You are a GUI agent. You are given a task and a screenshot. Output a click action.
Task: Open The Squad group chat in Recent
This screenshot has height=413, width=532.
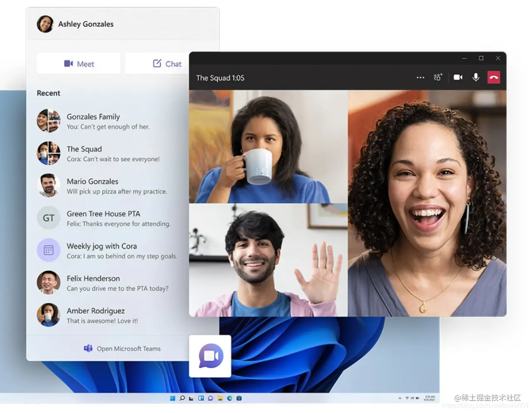(108, 153)
